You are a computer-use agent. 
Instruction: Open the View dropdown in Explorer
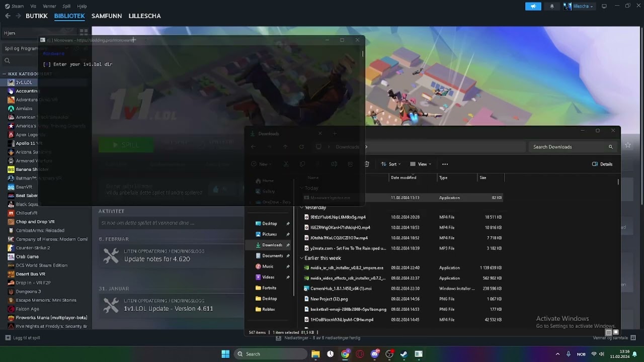(420, 164)
